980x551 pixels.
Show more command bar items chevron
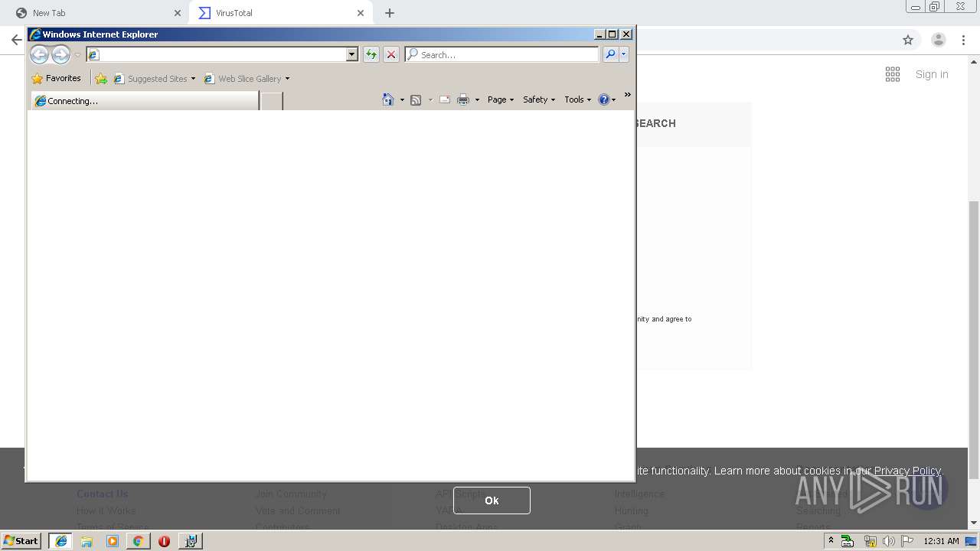[x=628, y=95]
